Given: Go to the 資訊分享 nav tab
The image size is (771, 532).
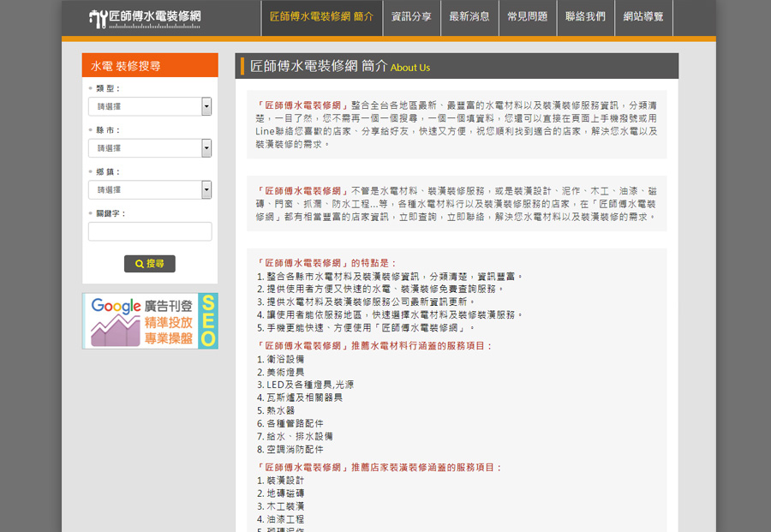Looking at the screenshot, I should pyautogui.click(x=411, y=18).
